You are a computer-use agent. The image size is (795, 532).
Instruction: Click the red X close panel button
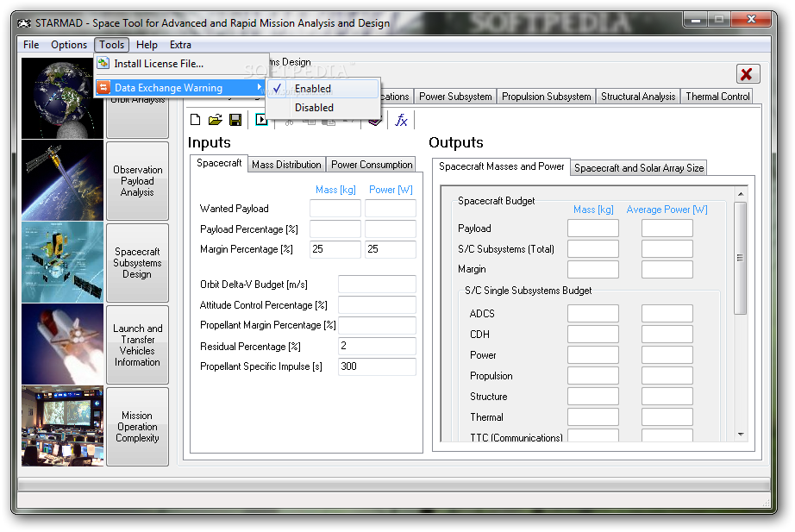748,74
